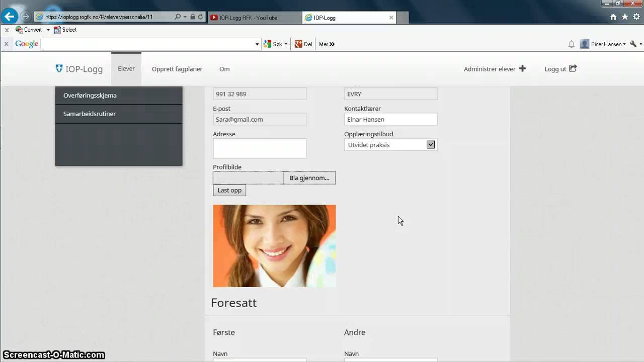This screenshot has width=644, height=362.
Task: Click the log-out arrow icon beside Logg ut
Action: (573, 68)
